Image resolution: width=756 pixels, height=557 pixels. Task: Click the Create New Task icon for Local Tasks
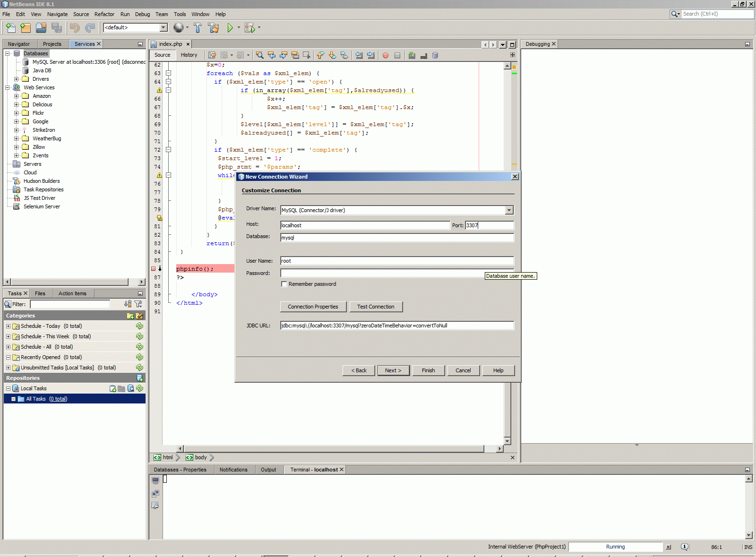click(113, 388)
